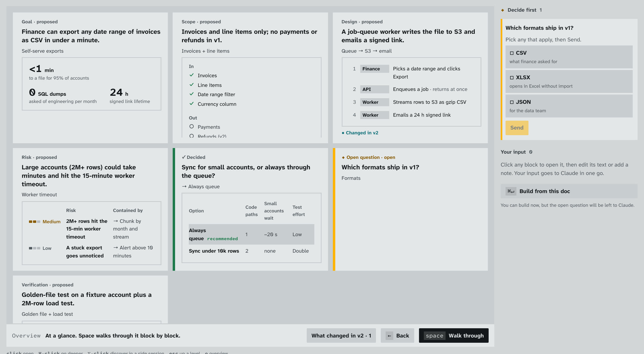Click the Medium risk level bars
Image resolution: width=644 pixels, height=354 pixels.
point(35,222)
